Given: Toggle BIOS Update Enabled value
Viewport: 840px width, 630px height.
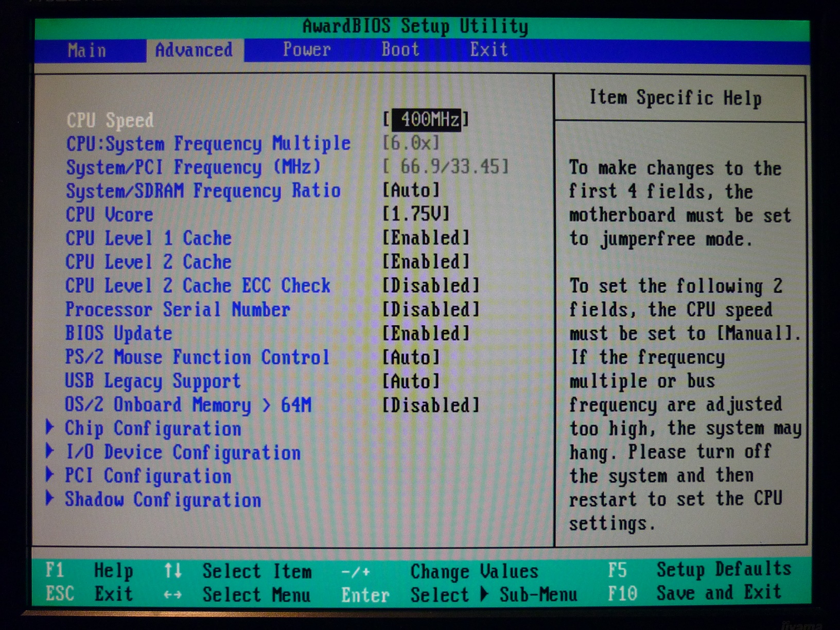Looking at the screenshot, I should pyautogui.click(x=426, y=333).
